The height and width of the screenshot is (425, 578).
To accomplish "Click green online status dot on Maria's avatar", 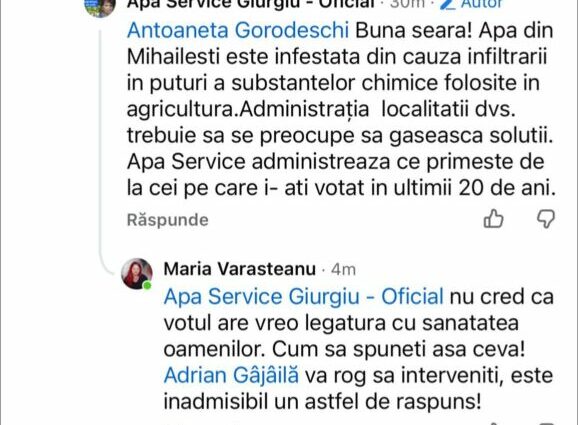I will tap(147, 285).
